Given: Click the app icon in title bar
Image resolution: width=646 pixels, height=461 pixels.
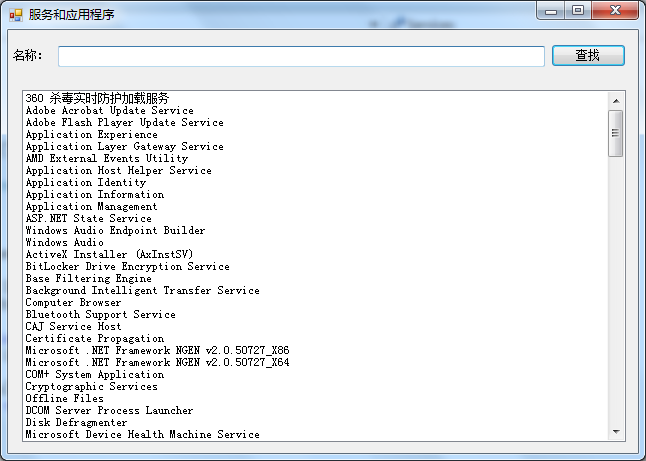Looking at the screenshot, I should 15,14.
